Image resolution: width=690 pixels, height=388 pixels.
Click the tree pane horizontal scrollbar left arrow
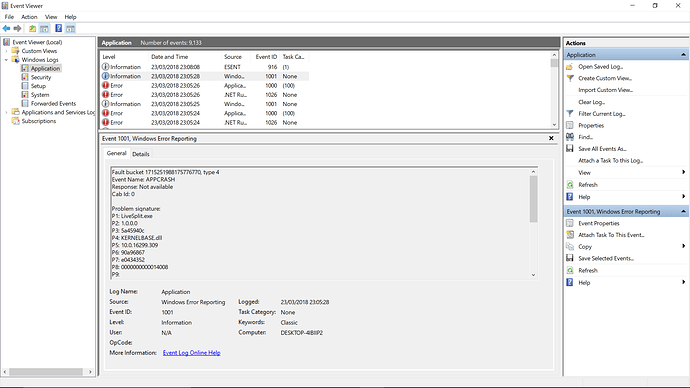pyautogui.click(x=5, y=372)
